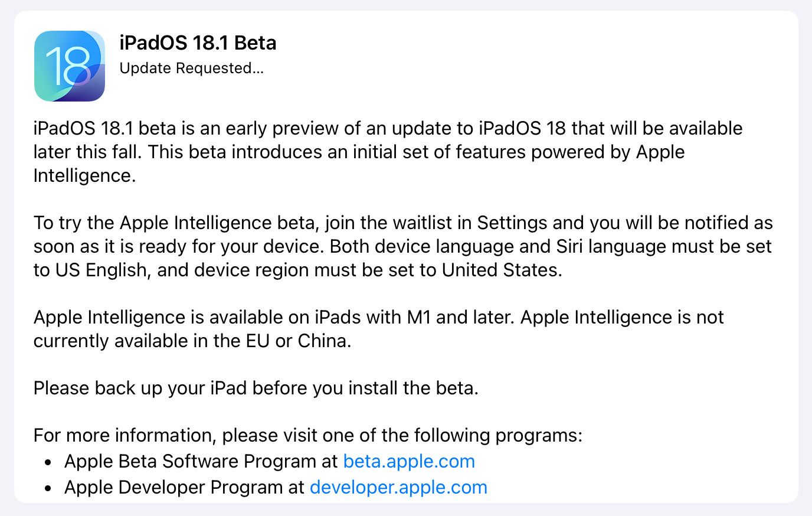The image size is (812, 516).
Task: Click the iPadOS 18 app icon
Action: (70, 66)
